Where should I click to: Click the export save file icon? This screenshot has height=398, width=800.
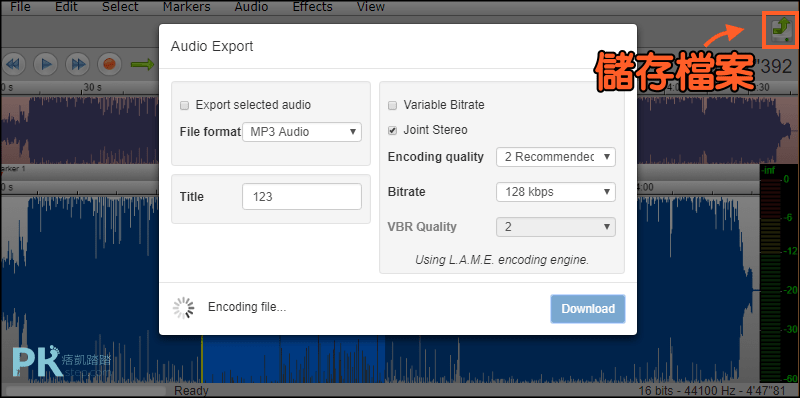click(x=780, y=32)
